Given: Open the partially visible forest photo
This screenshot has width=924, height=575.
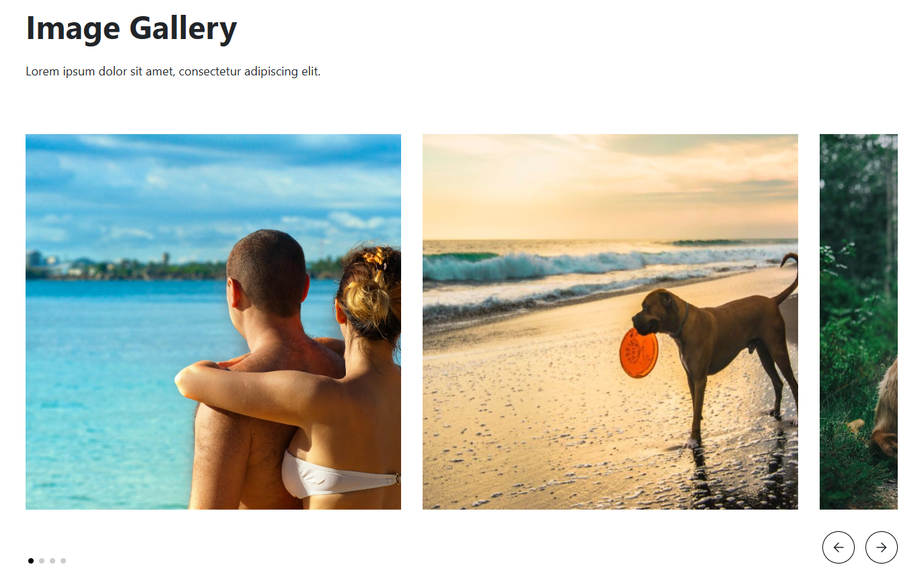Looking at the screenshot, I should coord(859,322).
